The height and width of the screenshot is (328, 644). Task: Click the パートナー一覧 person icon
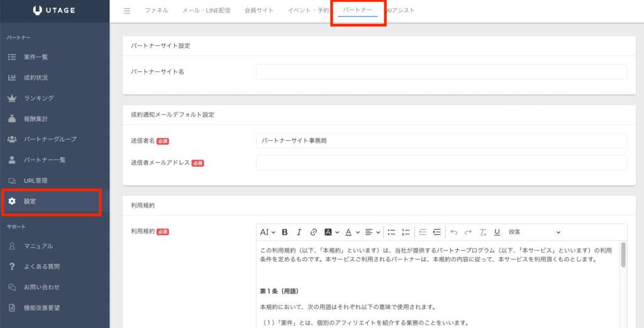(12, 160)
